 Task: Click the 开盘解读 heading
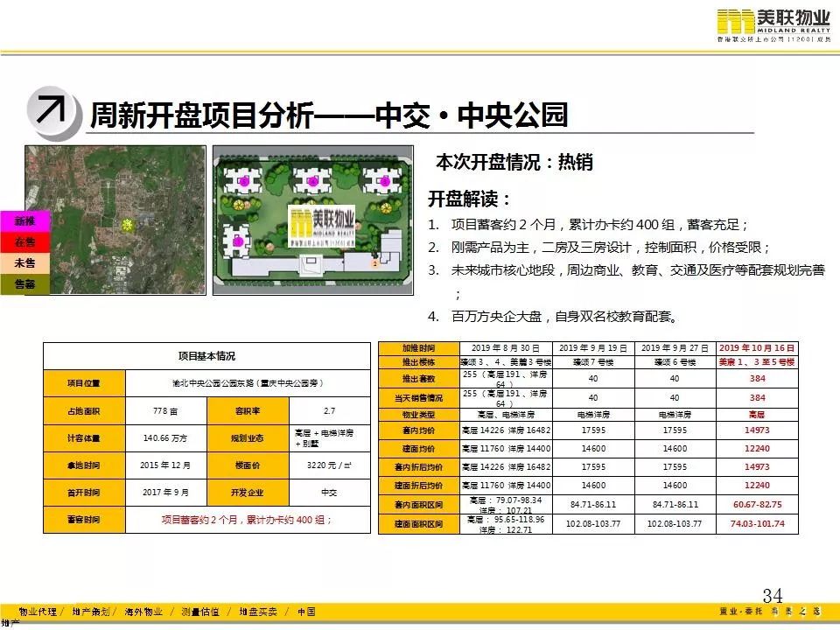pos(469,199)
